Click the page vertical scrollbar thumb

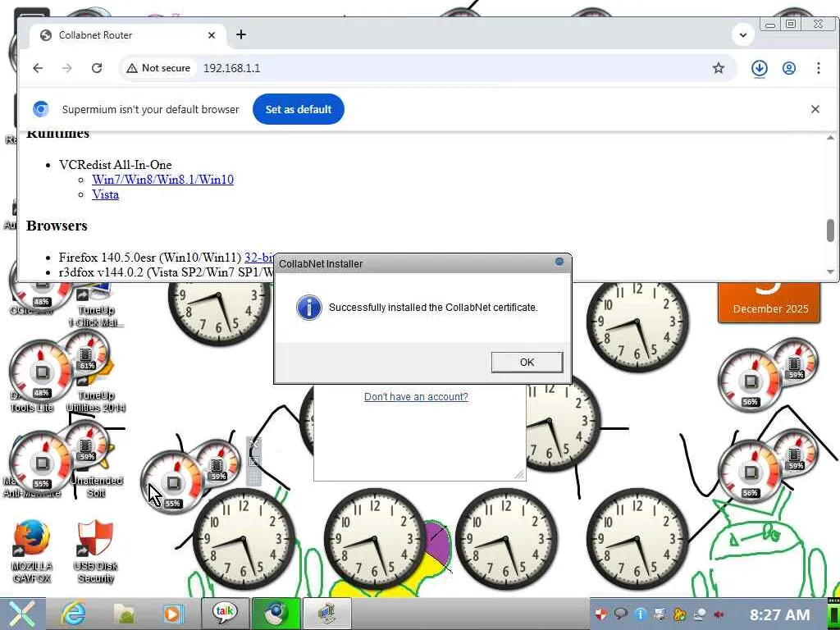point(830,231)
